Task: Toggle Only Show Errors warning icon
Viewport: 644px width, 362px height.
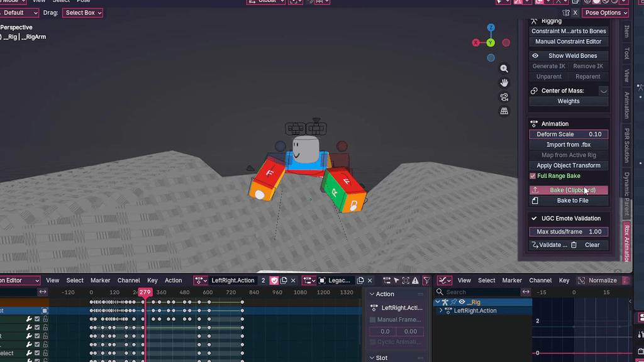Action: (415, 280)
